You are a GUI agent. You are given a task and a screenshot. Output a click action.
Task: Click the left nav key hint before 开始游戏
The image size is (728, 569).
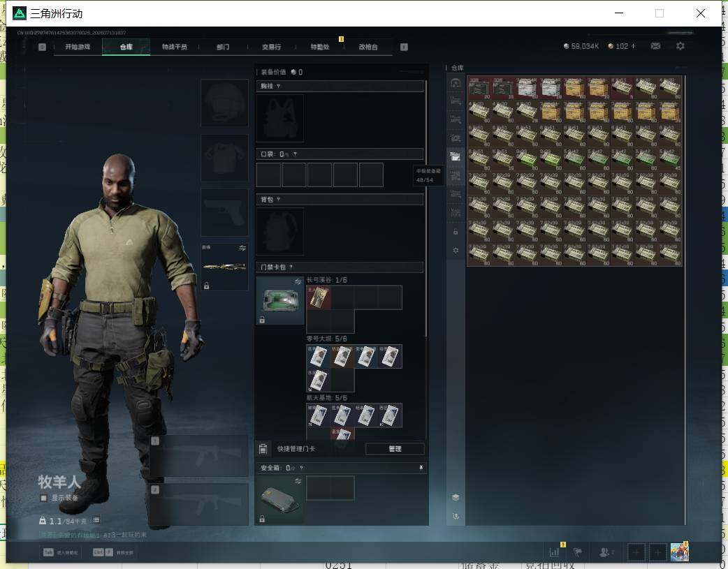click(42, 47)
